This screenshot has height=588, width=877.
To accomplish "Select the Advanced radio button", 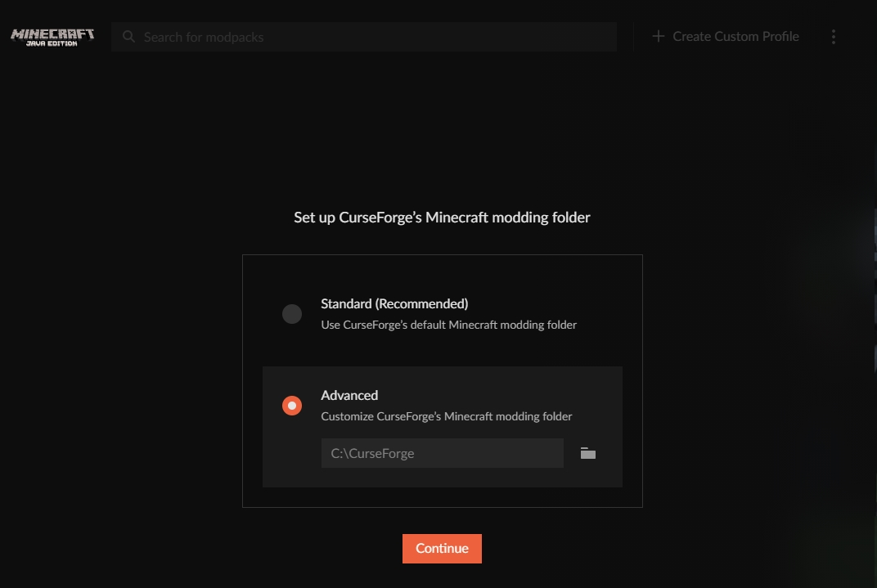I will pos(292,406).
